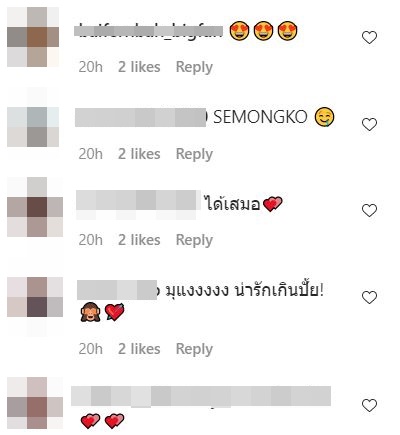Open the username on the heart-eyes comment
Viewport: 400px width, 435px height.
pyautogui.click(x=148, y=31)
